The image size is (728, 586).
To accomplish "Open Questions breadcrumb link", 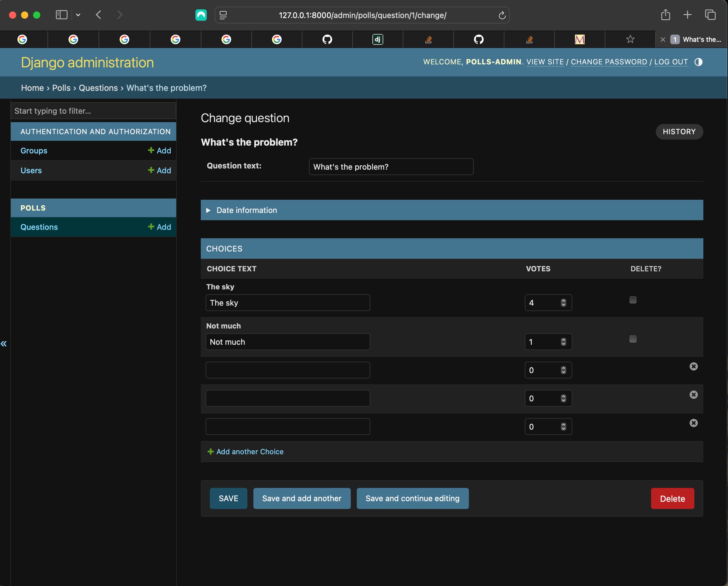I will (98, 88).
